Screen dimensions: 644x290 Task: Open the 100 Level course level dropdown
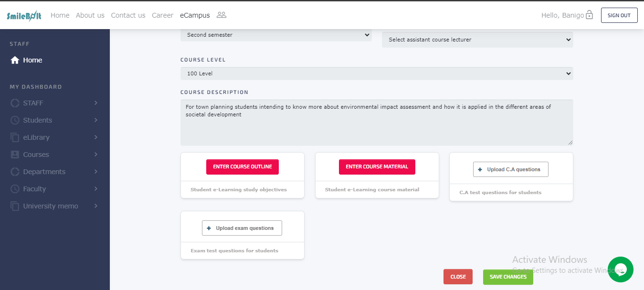coord(377,73)
